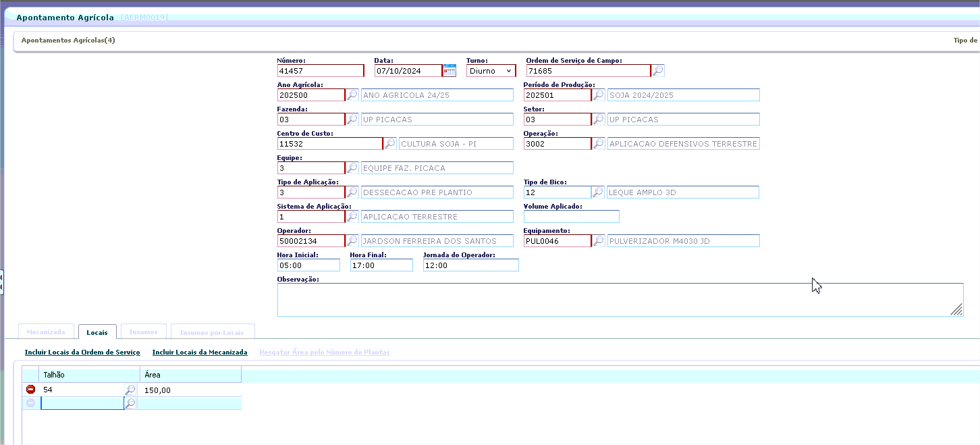Click Sistema de Aplicação code field
980x445 pixels.
311,216
